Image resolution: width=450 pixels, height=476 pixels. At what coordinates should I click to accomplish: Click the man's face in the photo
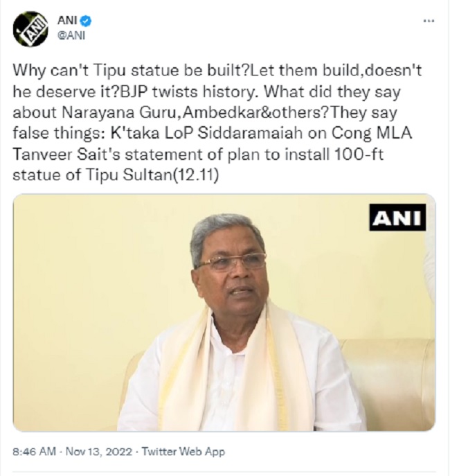point(232,273)
